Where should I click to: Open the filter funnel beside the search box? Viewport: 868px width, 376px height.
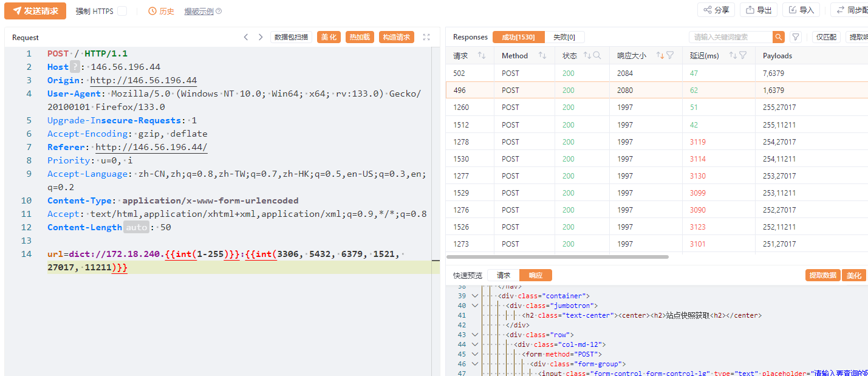795,37
